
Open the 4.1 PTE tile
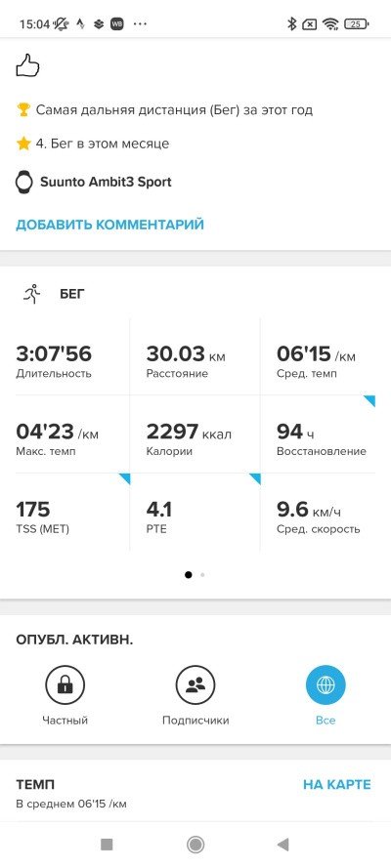pos(195,513)
